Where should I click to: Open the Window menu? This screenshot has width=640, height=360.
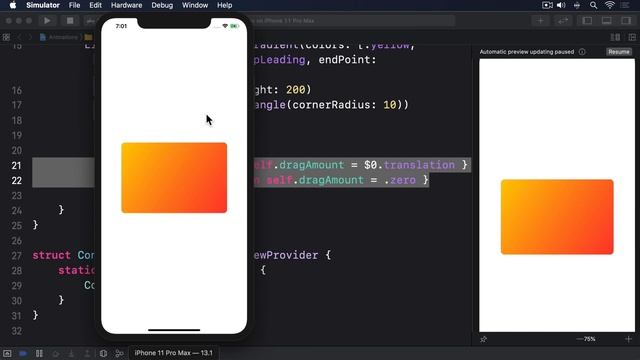[195, 5]
